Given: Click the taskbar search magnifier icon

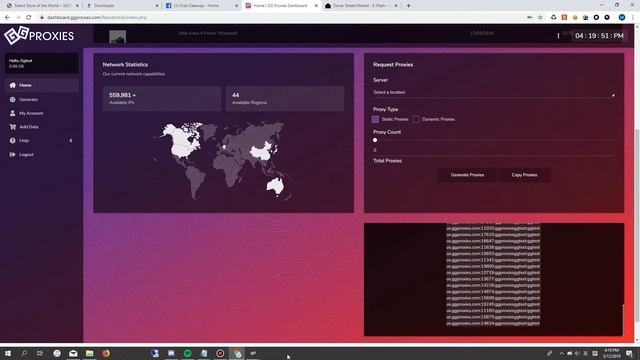Looking at the screenshot, I should point(24,353).
